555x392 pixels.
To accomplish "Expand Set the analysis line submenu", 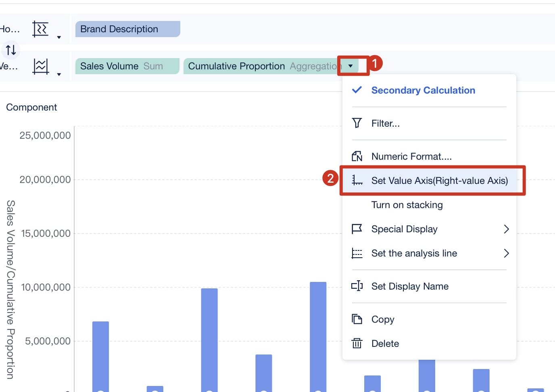I will pyautogui.click(x=429, y=253).
